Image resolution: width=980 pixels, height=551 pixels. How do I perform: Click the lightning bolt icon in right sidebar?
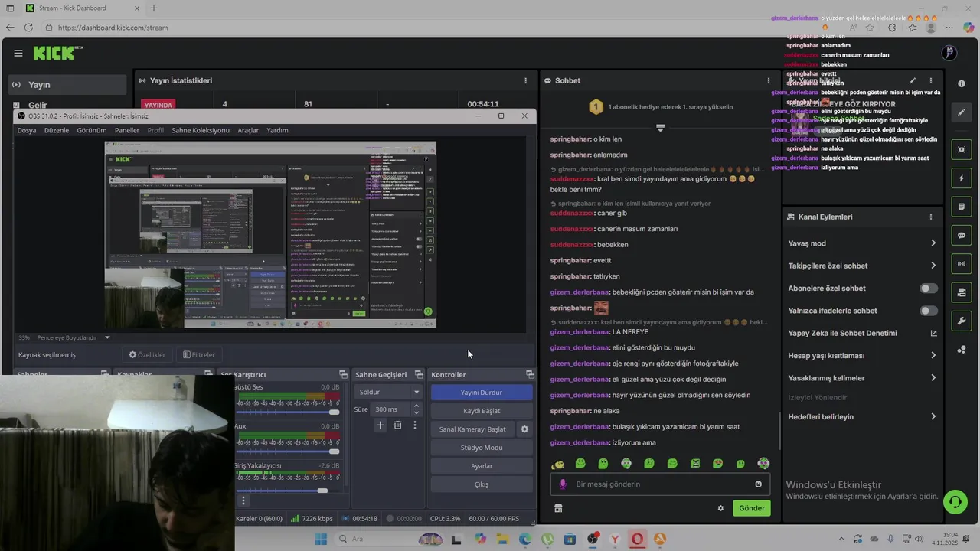pos(962,178)
